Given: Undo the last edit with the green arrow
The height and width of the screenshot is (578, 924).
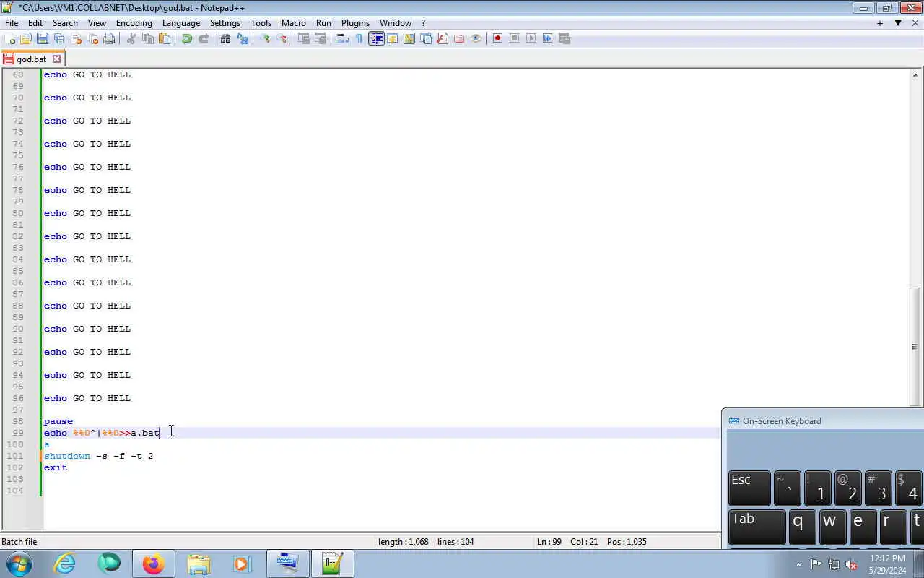Looking at the screenshot, I should point(187,38).
